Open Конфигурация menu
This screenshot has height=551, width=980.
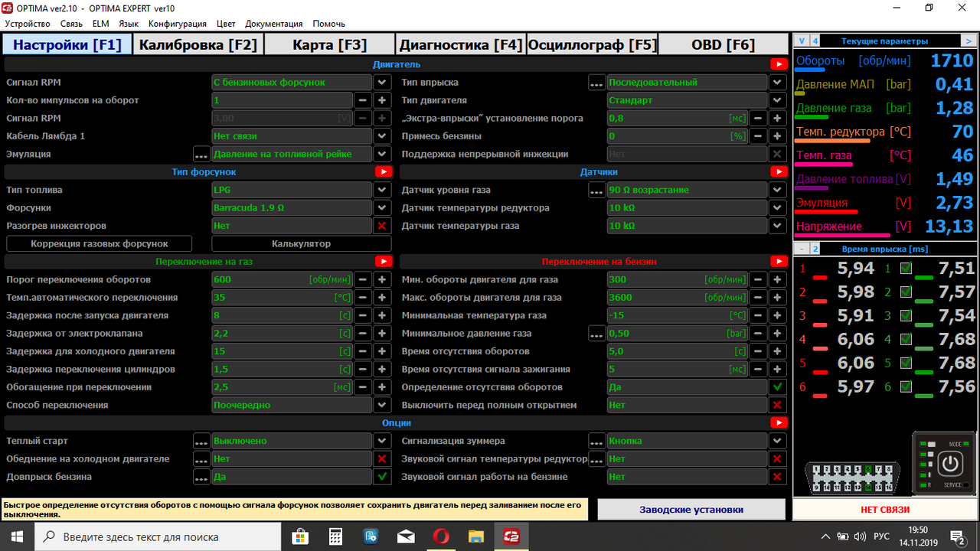point(178,24)
